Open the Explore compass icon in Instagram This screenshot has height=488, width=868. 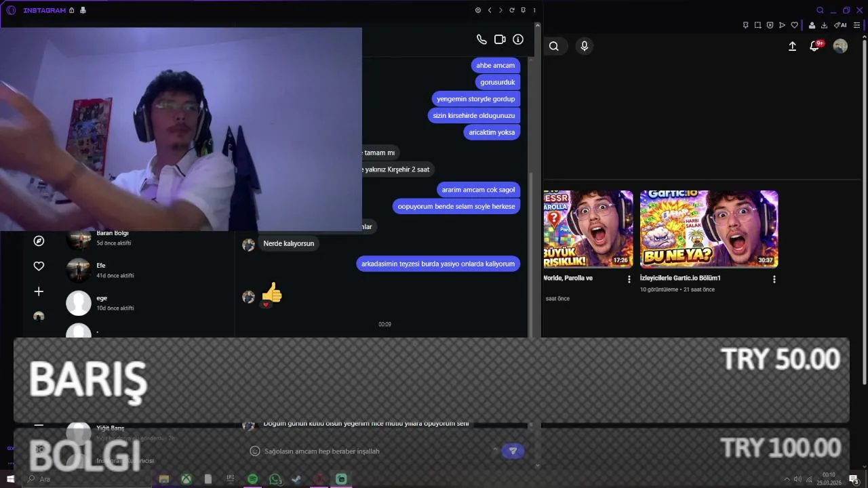[39, 241]
